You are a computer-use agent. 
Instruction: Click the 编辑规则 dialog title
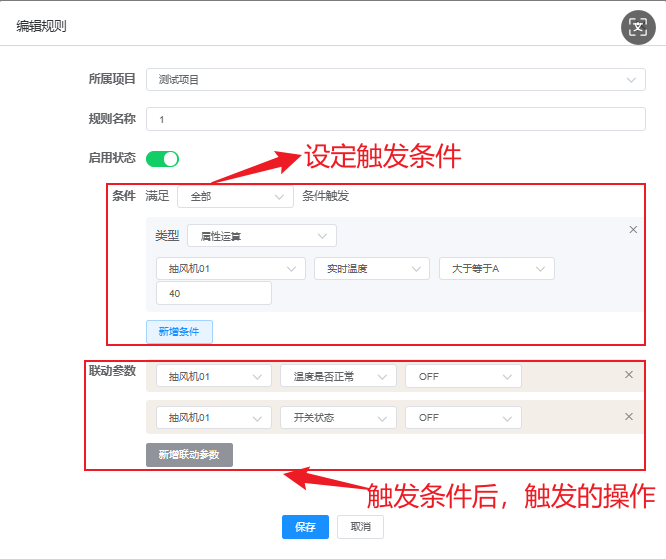41,26
